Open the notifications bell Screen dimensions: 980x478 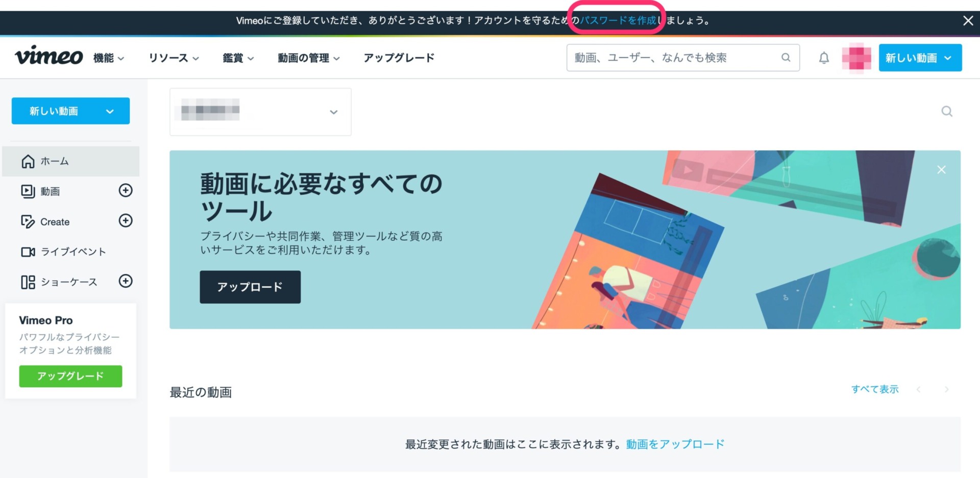pyautogui.click(x=824, y=58)
